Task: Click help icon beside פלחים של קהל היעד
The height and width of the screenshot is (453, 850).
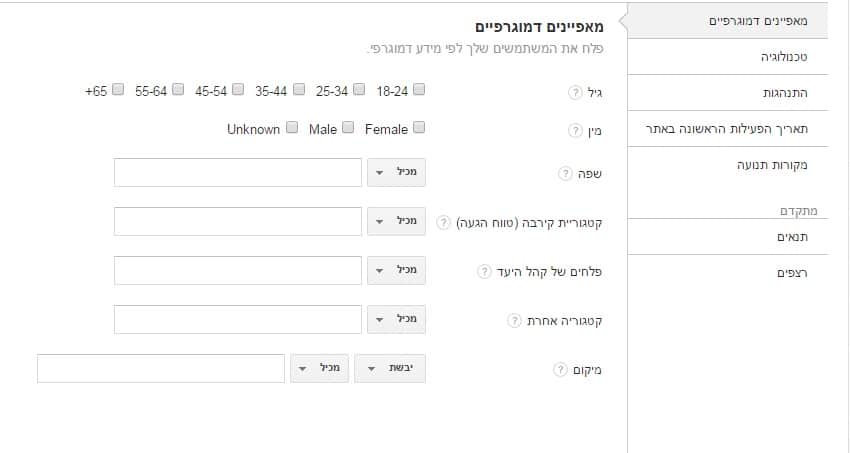Action: tap(484, 271)
